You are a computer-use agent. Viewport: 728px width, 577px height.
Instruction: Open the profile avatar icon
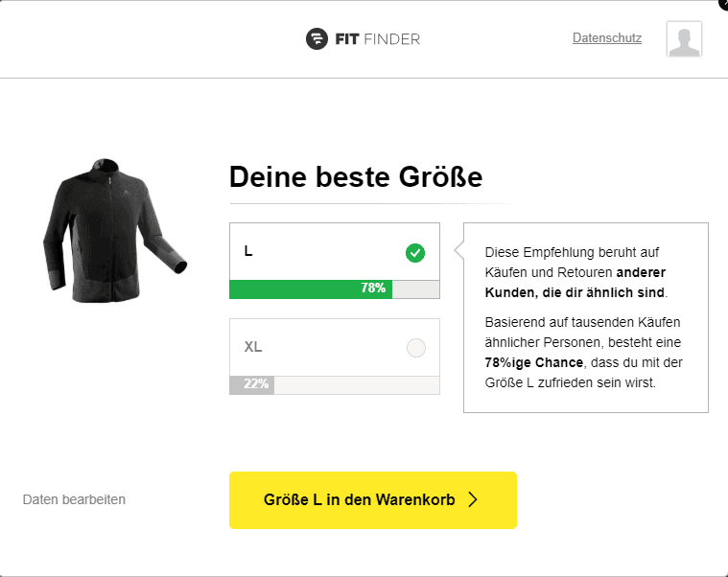684,39
